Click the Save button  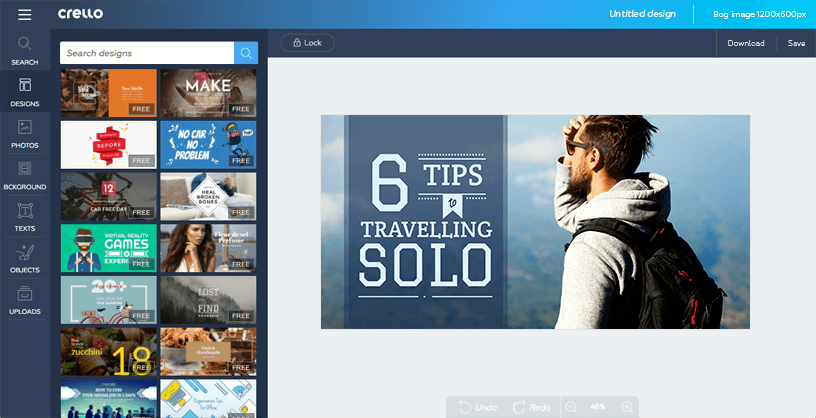pyautogui.click(x=796, y=43)
